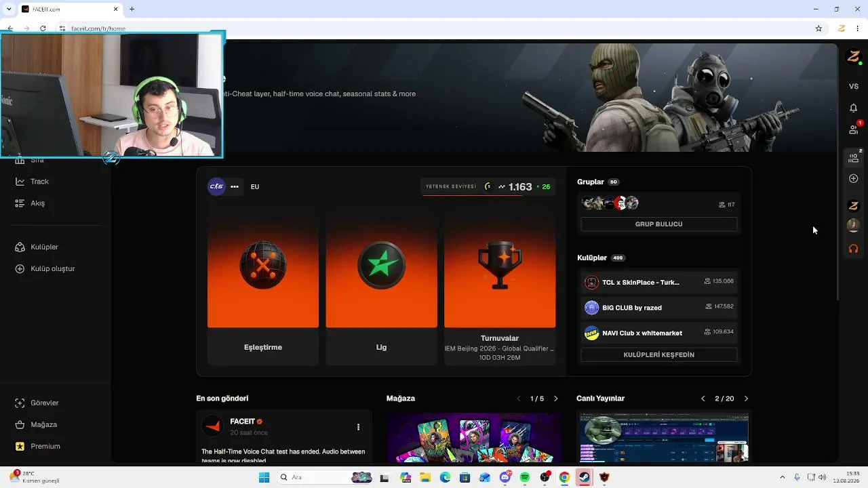Open the live stream preview thumbnail
This screenshot has width=868, height=488.
664,438
